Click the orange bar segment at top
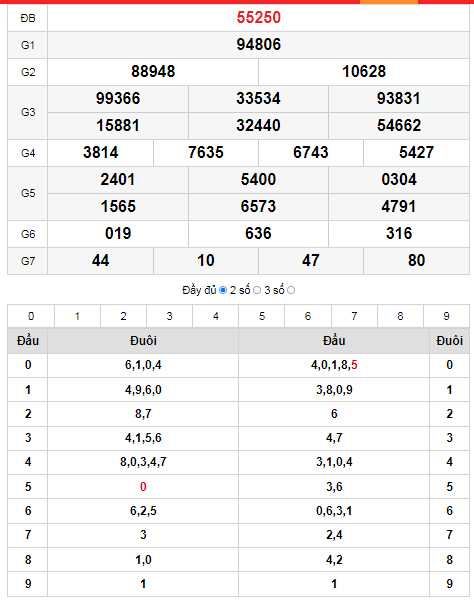 [x=389, y=2]
